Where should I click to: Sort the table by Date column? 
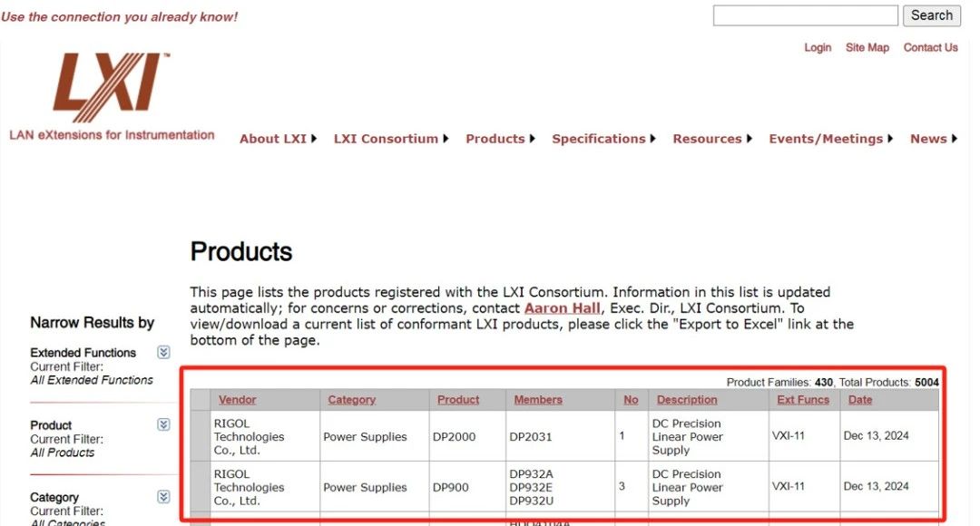[x=859, y=400]
